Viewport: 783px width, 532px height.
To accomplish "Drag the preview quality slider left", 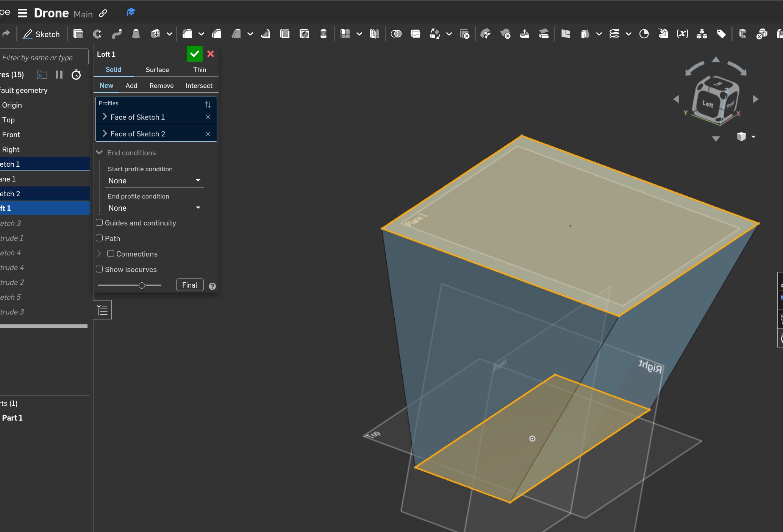I will (142, 285).
